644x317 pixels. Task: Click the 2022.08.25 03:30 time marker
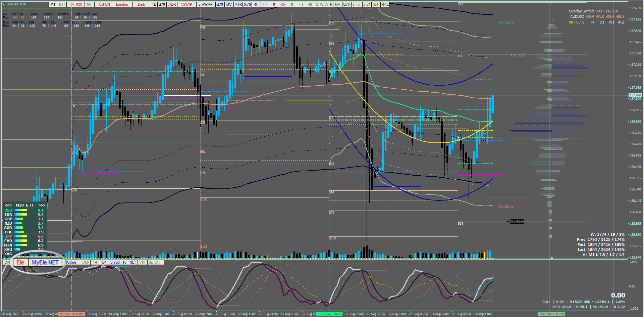[x=552, y=314]
